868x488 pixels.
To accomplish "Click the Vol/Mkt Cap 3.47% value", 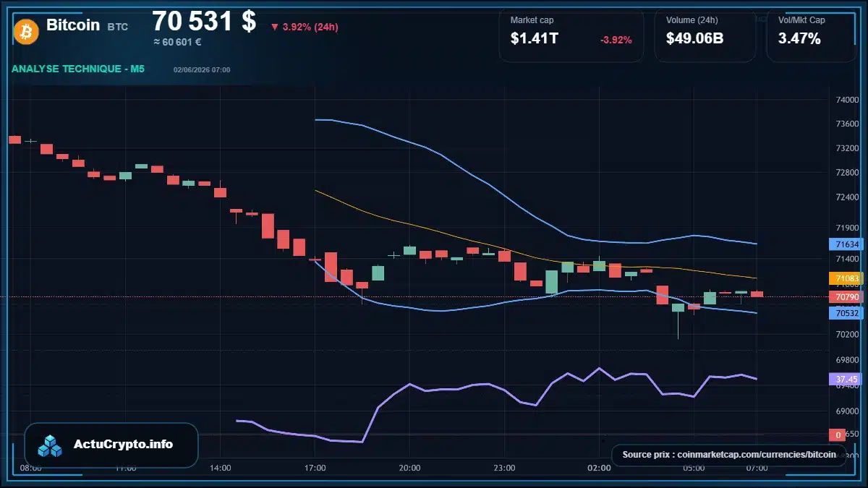I will click(x=799, y=39).
